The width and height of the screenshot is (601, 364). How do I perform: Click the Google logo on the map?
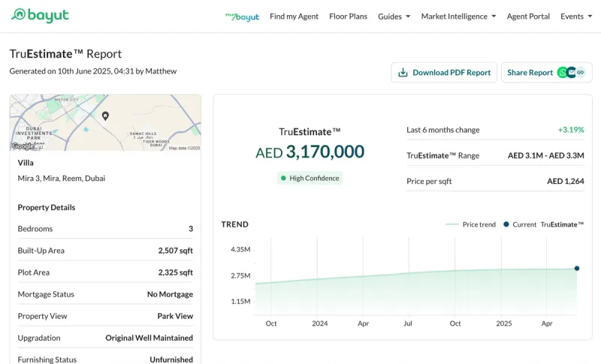coord(23,146)
